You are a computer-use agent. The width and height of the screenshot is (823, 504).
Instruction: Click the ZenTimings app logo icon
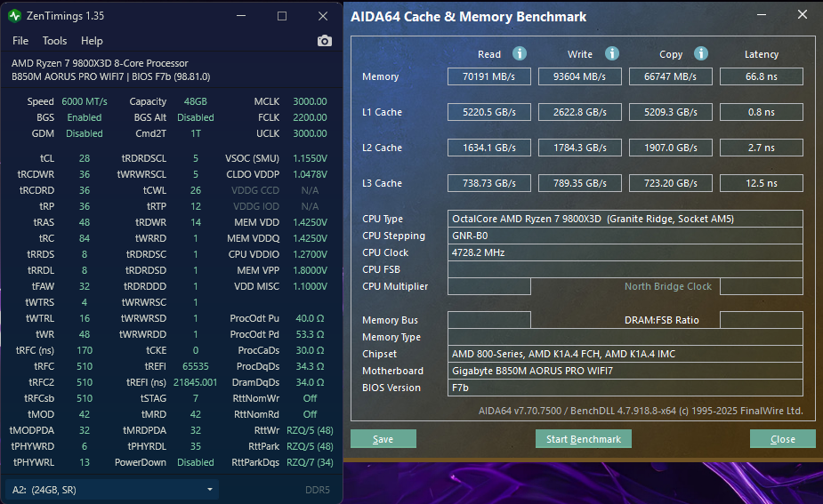[15, 16]
